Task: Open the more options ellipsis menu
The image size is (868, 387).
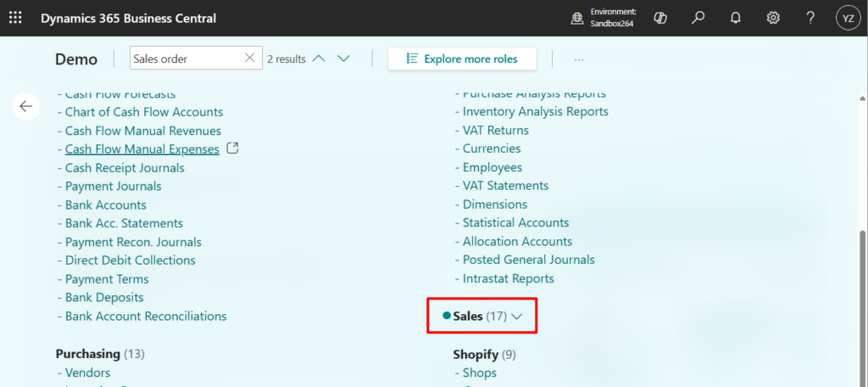Action: 579,59
